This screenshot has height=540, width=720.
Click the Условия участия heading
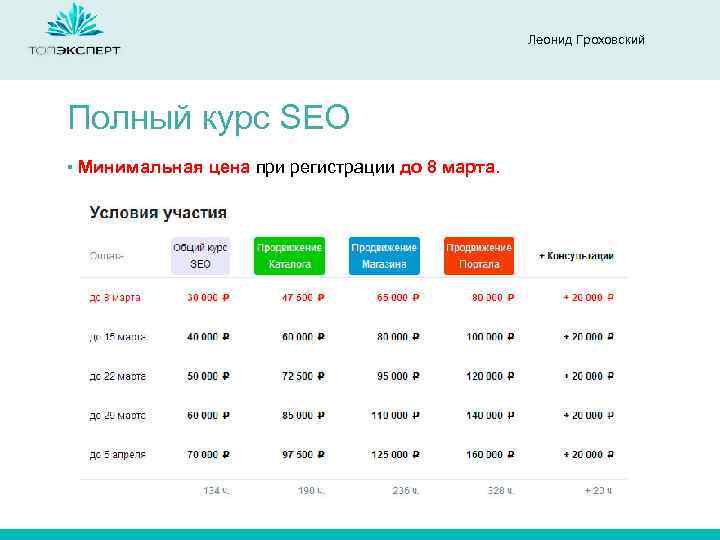pyautogui.click(x=158, y=213)
